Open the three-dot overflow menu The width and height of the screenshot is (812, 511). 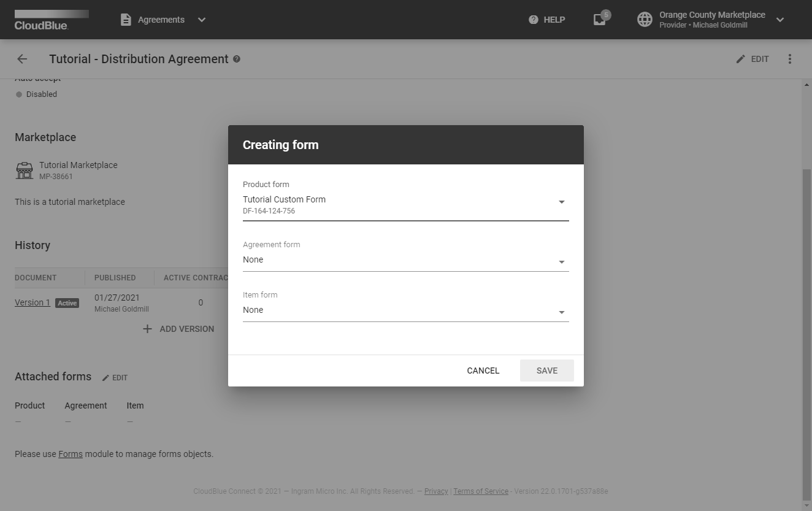[790, 58]
